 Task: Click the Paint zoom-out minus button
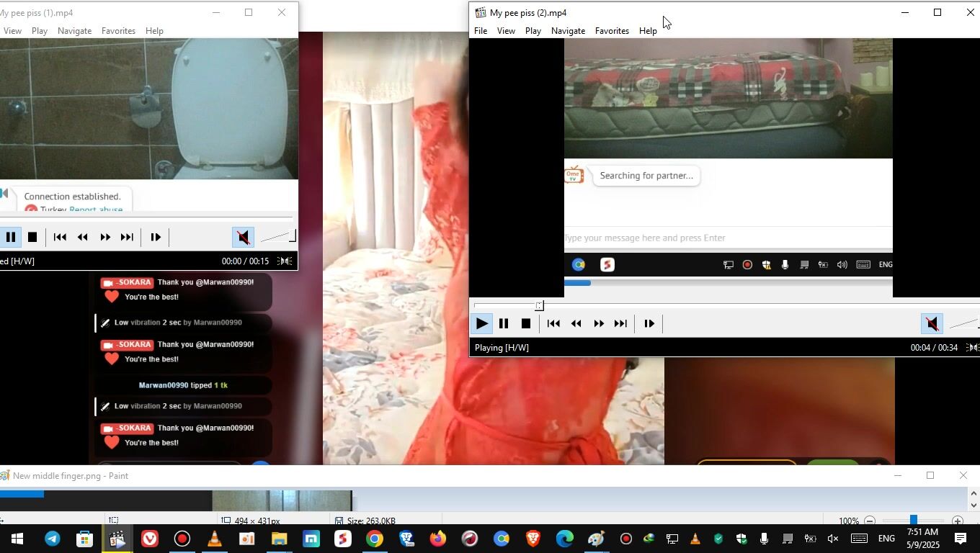[870, 521]
